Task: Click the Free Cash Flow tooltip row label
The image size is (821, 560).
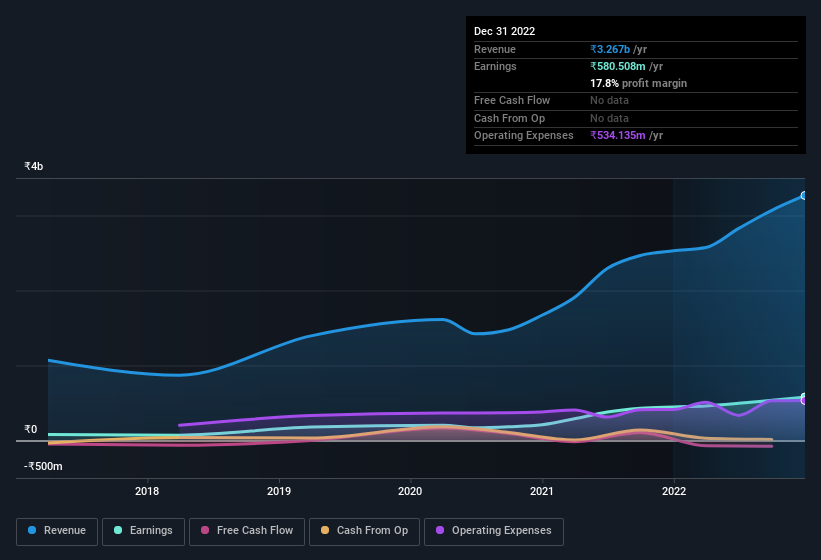Action: click(x=512, y=100)
